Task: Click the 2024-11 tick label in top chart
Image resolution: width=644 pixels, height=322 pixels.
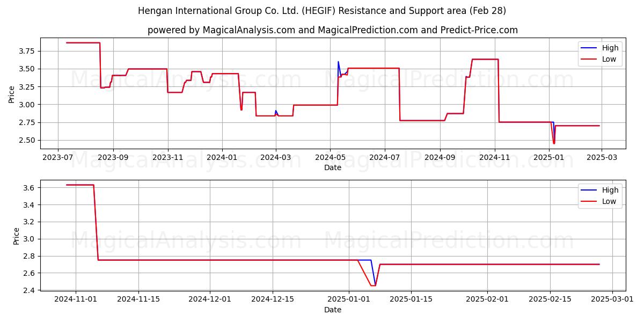Action: 494,158
